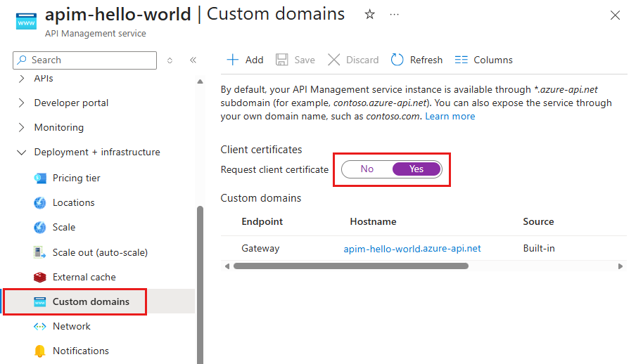
Task: Click the Network arrows icon
Action: pos(40,326)
